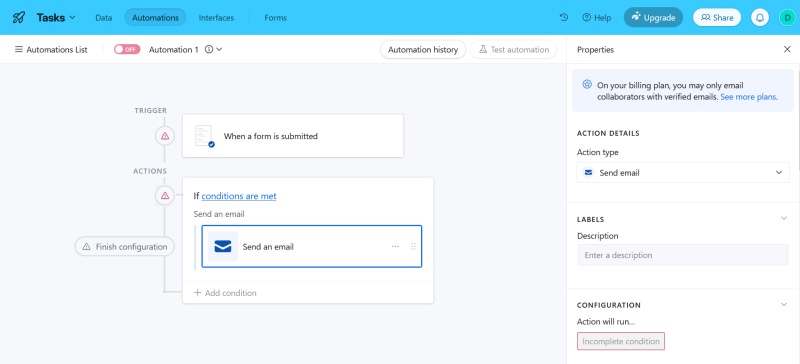Click the Share button
This screenshot has width=800, height=364.
[x=717, y=17]
